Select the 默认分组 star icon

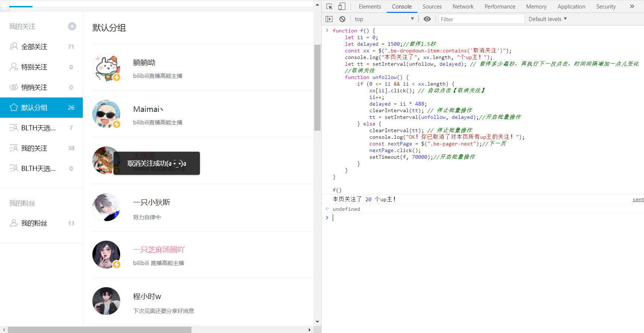tap(14, 107)
